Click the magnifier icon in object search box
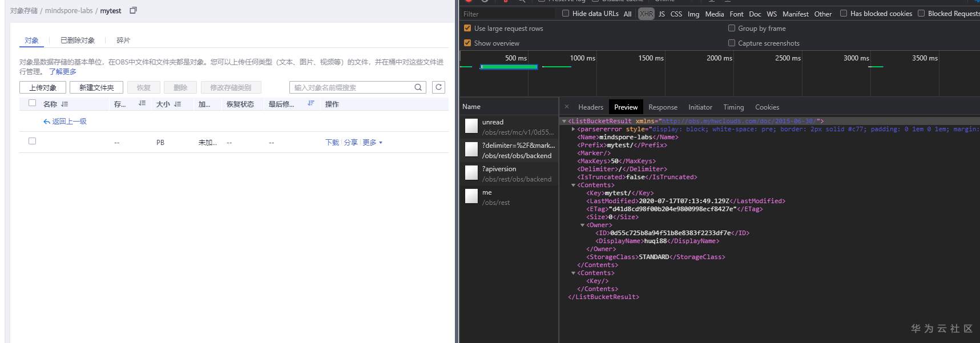980x343 pixels. point(418,87)
